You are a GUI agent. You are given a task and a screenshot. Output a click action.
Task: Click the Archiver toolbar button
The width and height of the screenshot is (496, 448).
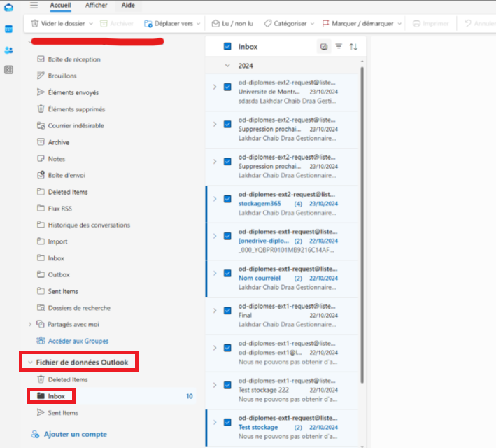tap(117, 23)
